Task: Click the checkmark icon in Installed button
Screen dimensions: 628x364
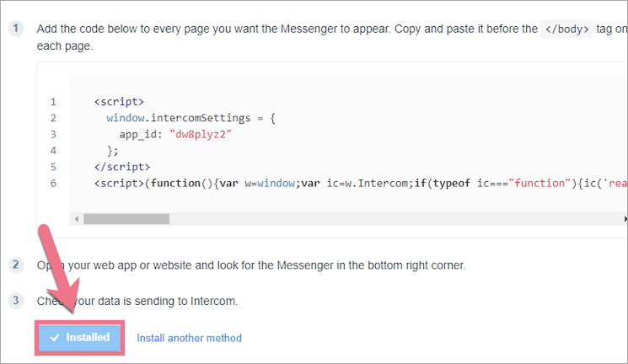Action: [x=55, y=337]
